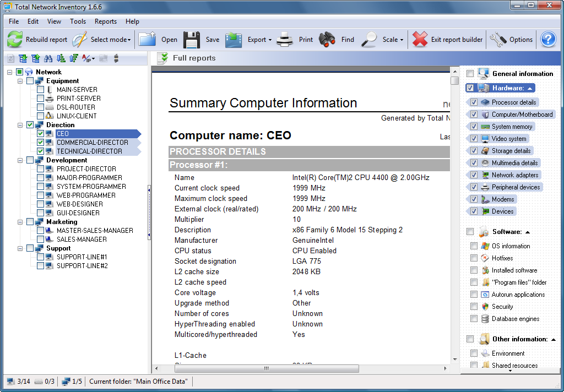Click the Find binoculars icon in main toolbar
This screenshot has height=392, width=564.
click(x=327, y=39)
